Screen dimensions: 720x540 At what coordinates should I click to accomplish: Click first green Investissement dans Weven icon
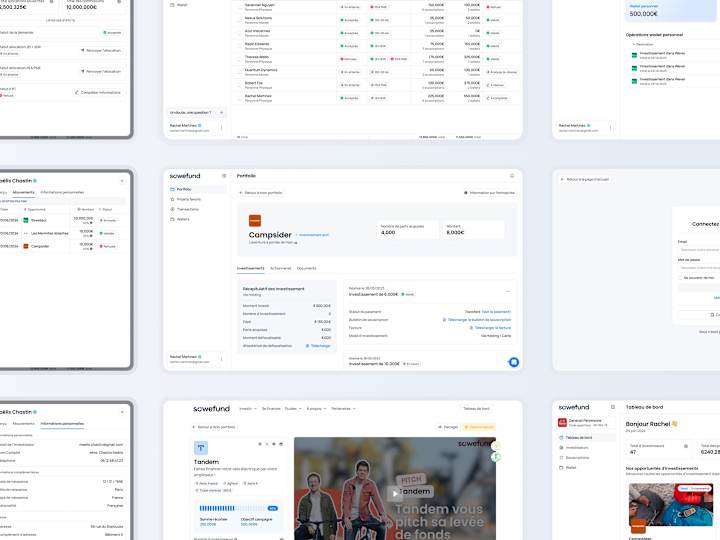click(635, 55)
